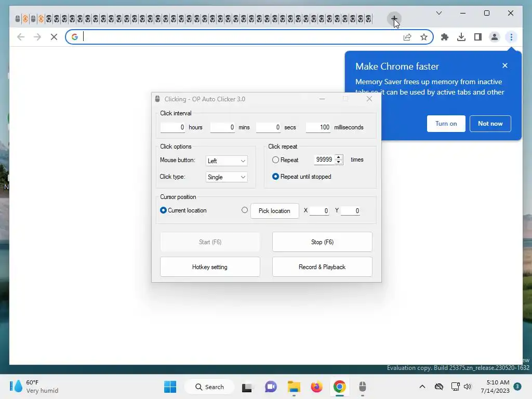
Task: Open File Explorer from taskbar
Action: point(294,387)
